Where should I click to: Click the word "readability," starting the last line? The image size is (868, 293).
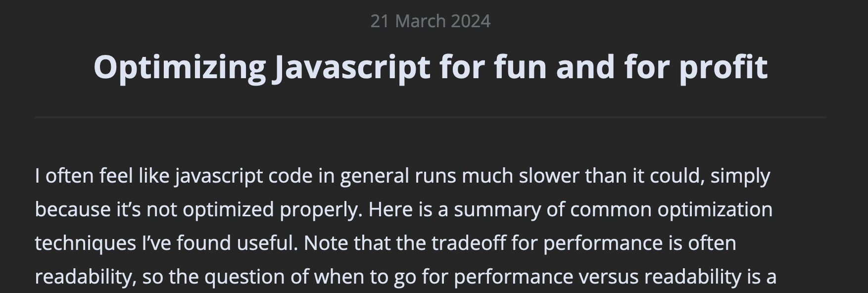coord(86,277)
